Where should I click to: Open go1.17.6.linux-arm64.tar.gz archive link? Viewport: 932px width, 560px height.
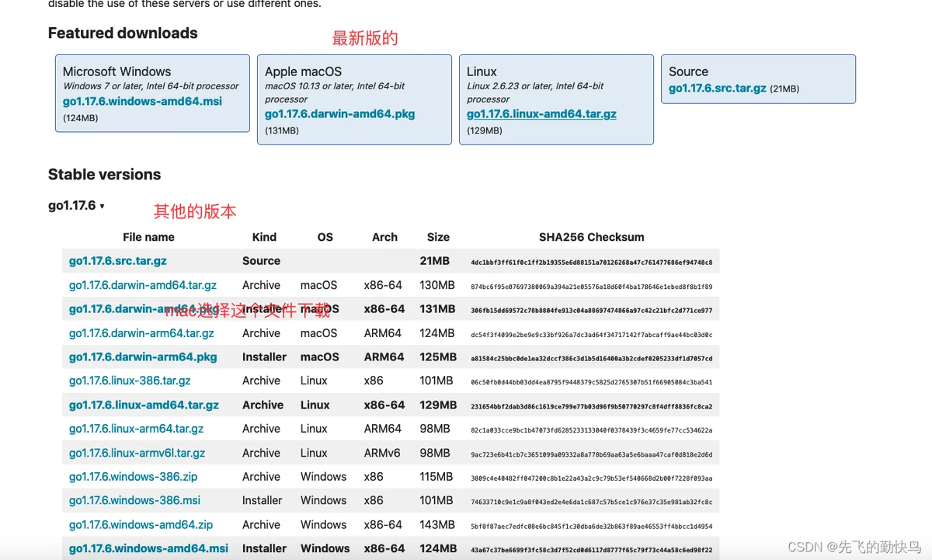(x=136, y=429)
